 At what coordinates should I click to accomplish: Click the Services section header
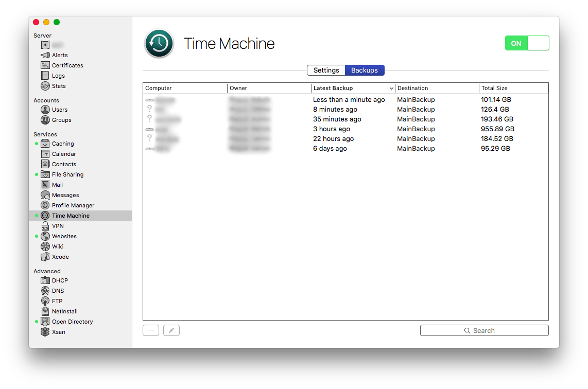click(45, 134)
